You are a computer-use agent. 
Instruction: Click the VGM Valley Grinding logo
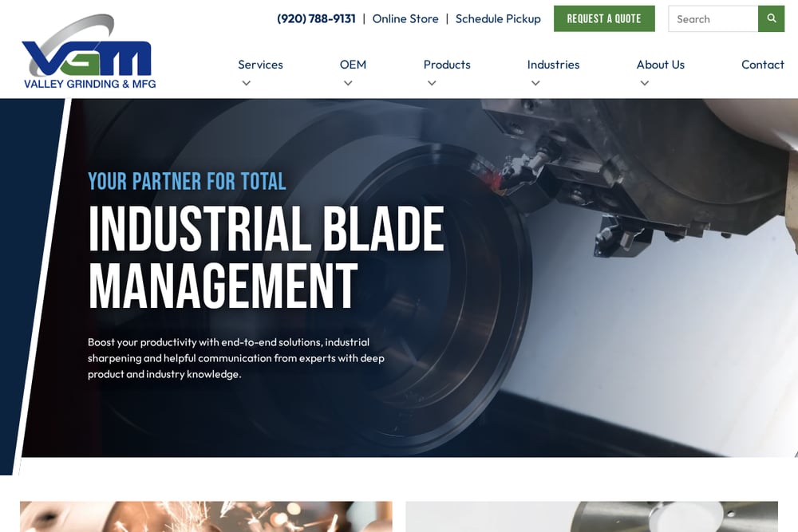[89, 51]
